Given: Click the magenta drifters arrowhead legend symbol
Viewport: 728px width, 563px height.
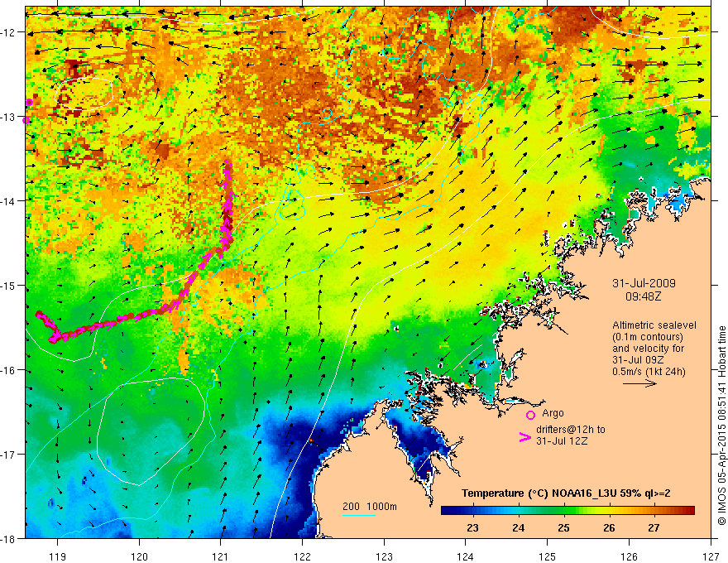Looking at the screenshot, I should pos(524,437).
